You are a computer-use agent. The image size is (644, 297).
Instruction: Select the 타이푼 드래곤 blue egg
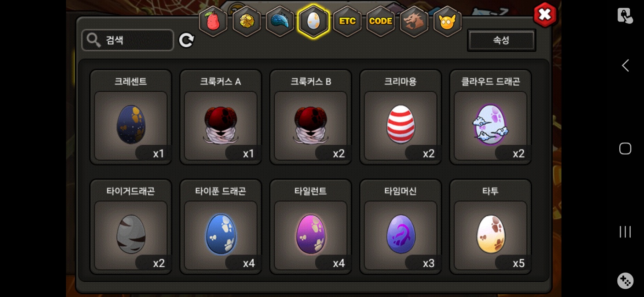(x=221, y=227)
